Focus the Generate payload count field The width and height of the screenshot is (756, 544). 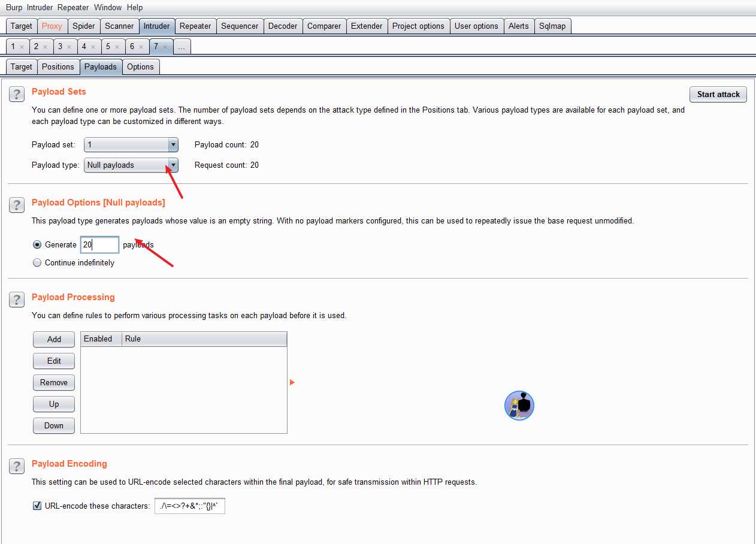tap(100, 244)
